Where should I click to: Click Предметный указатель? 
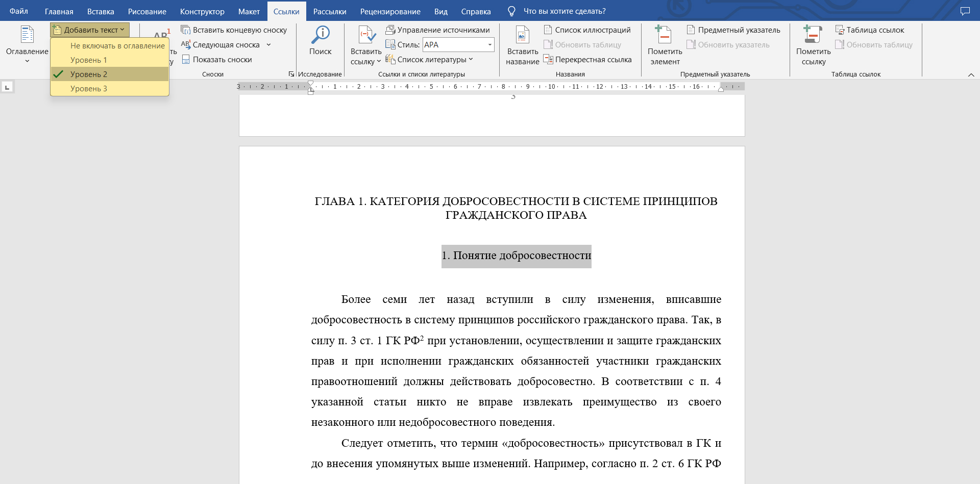[x=733, y=30]
